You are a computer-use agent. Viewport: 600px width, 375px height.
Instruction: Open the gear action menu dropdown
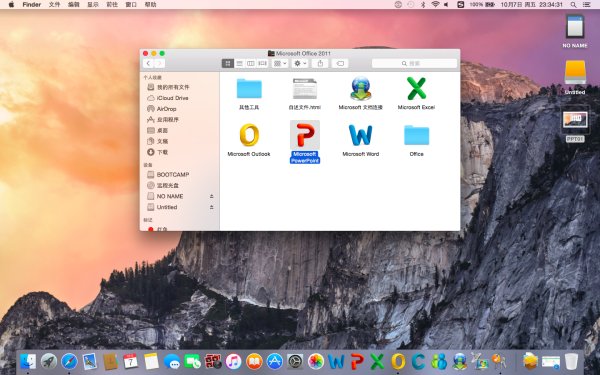300,64
